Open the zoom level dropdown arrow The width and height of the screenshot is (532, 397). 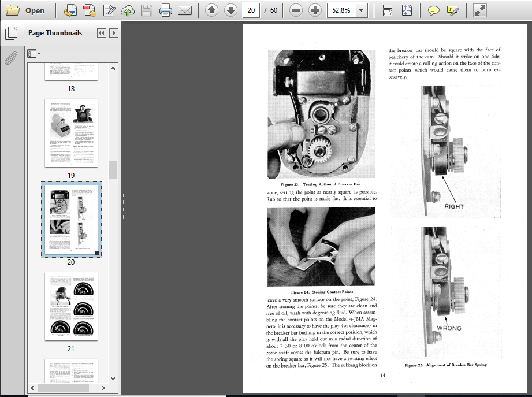coord(362,10)
